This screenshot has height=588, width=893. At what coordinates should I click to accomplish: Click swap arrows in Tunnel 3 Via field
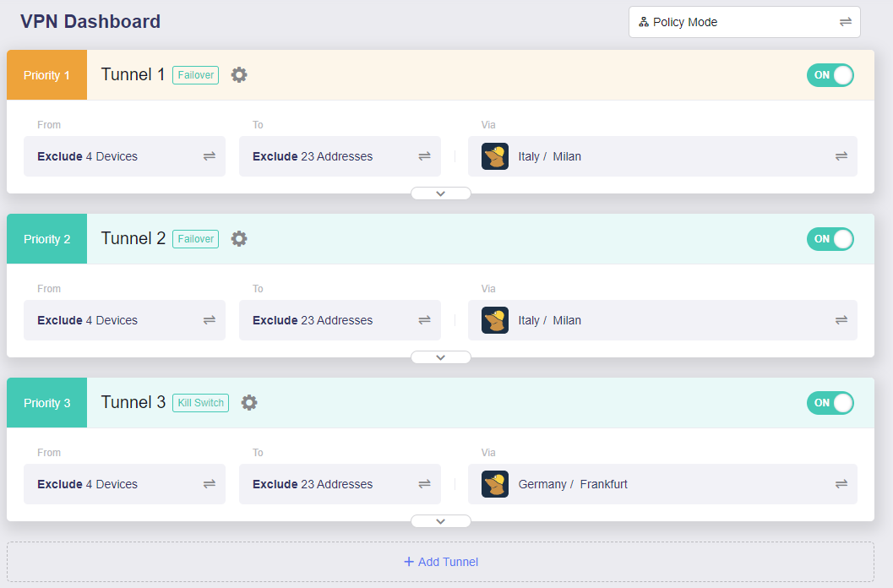[x=841, y=484]
